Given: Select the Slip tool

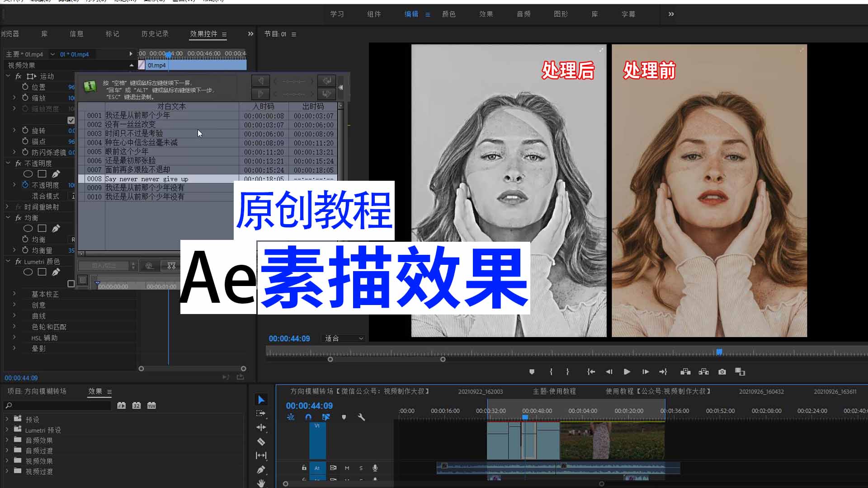Looking at the screenshot, I should 261,455.
